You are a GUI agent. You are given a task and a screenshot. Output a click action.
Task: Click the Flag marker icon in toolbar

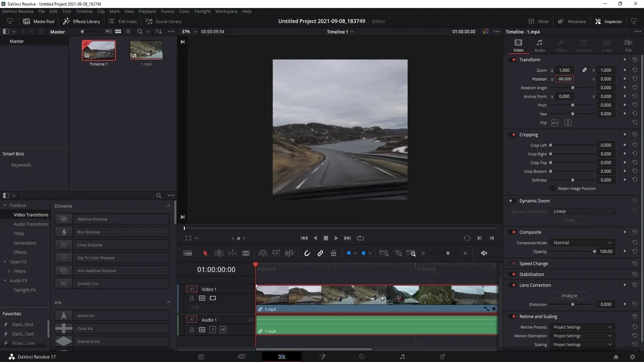click(x=349, y=253)
